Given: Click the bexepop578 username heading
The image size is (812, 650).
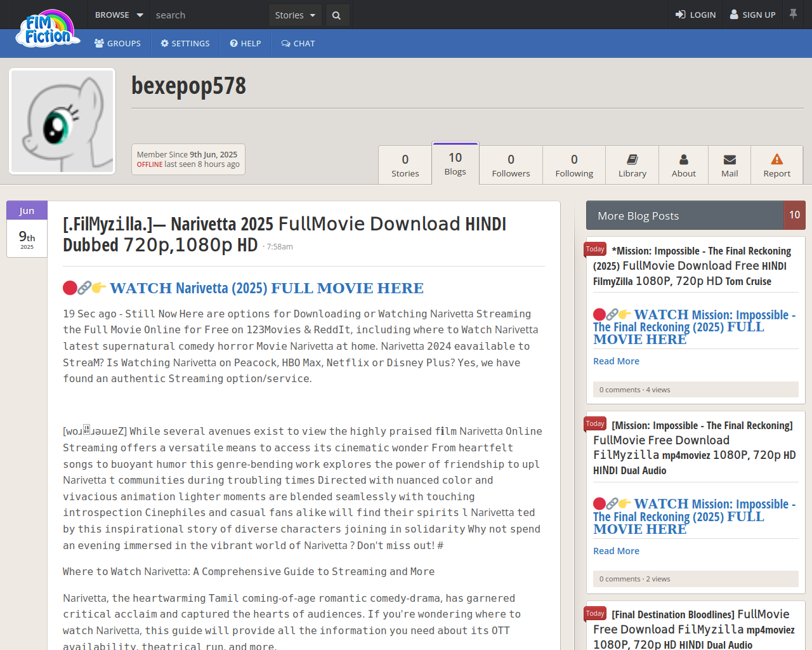Looking at the screenshot, I should [188, 86].
